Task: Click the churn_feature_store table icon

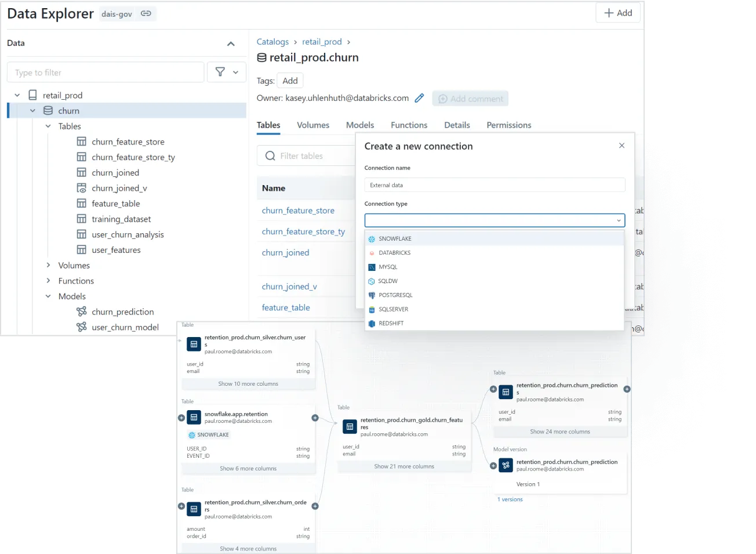Action: (82, 142)
